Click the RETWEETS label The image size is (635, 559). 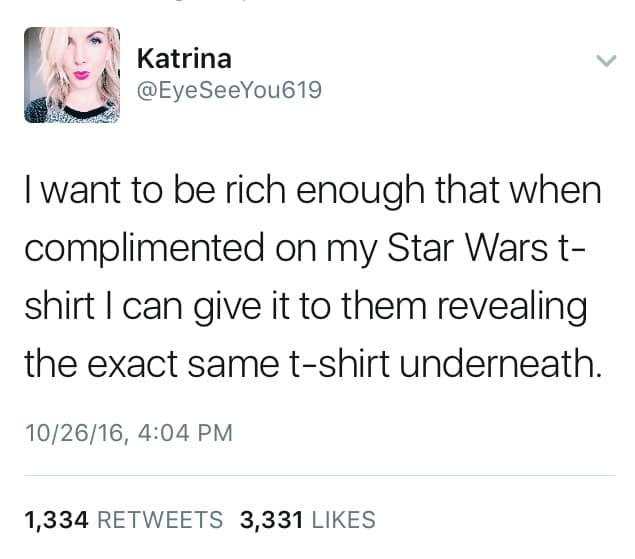(x=160, y=520)
